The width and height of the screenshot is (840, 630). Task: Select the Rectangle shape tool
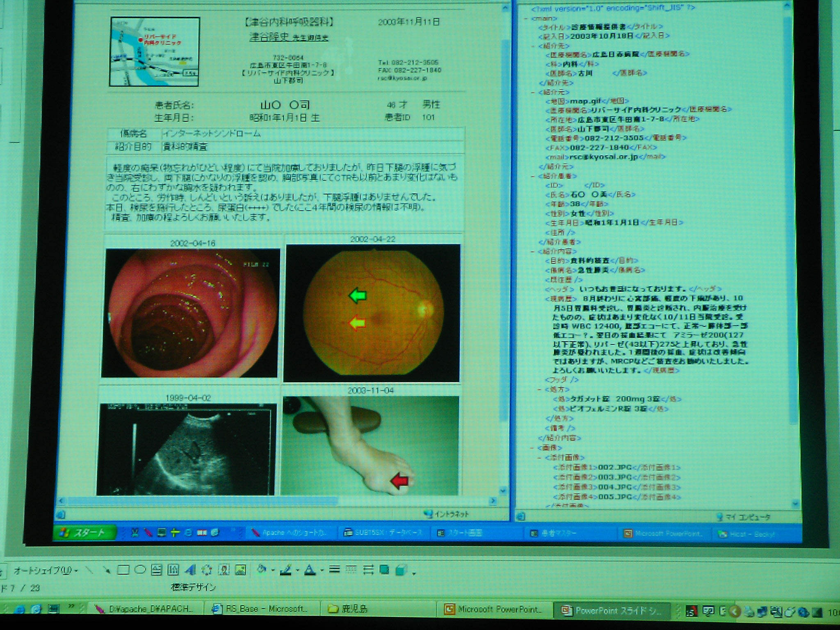(123, 570)
